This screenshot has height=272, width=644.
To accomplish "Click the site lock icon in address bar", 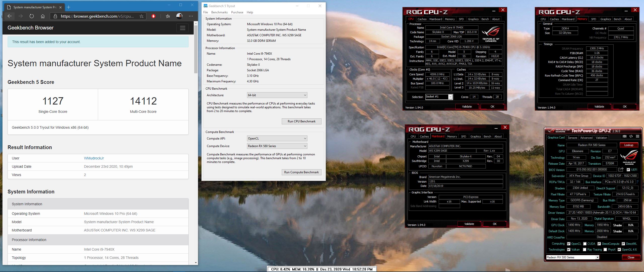I will pos(55,16).
